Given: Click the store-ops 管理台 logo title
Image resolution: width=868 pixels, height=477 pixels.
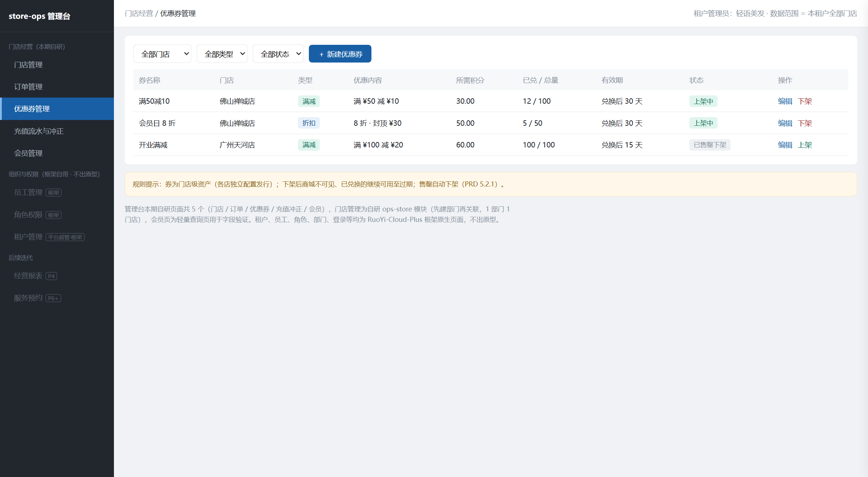Looking at the screenshot, I should [x=39, y=16].
